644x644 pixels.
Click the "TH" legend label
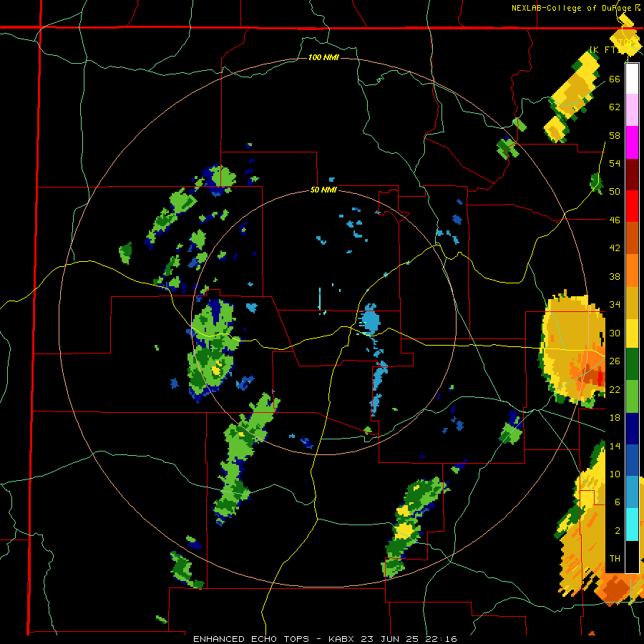coord(615,559)
